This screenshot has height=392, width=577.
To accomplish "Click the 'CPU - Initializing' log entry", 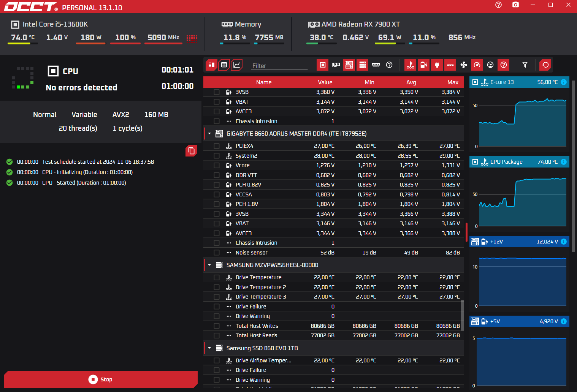I will pos(87,172).
